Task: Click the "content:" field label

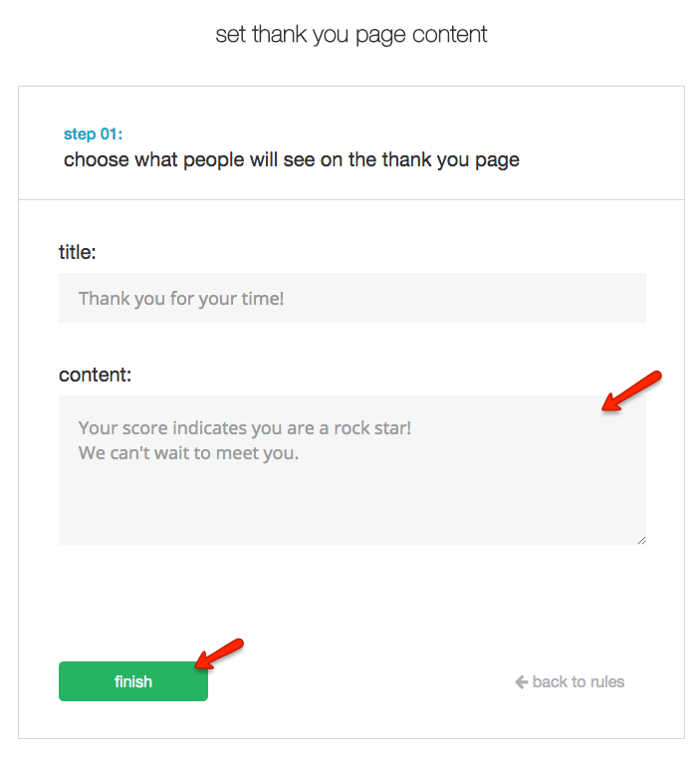Action: (x=95, y=375)
